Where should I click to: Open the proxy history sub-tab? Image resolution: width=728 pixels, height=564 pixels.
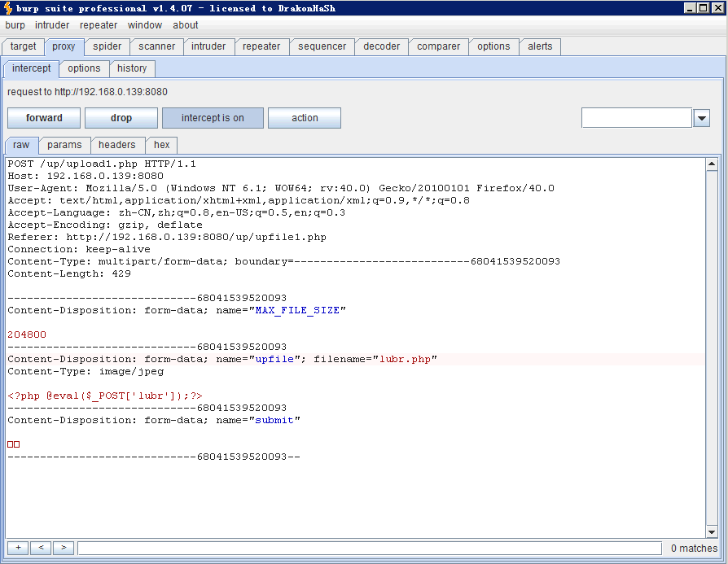click(x=132, y=68)
